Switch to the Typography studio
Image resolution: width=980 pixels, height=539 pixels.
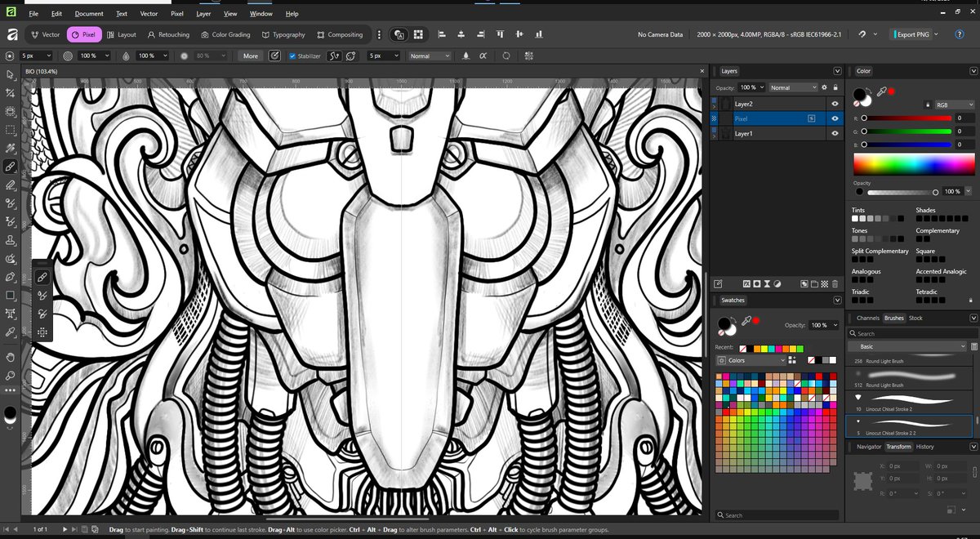coord(283,34)
